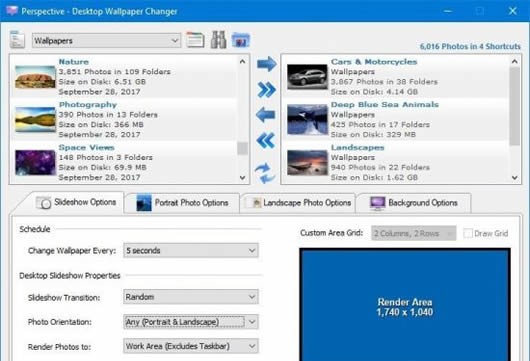530x361 pixels.
Task: Click the Perspective app icon in title bar
Action: 11,11
